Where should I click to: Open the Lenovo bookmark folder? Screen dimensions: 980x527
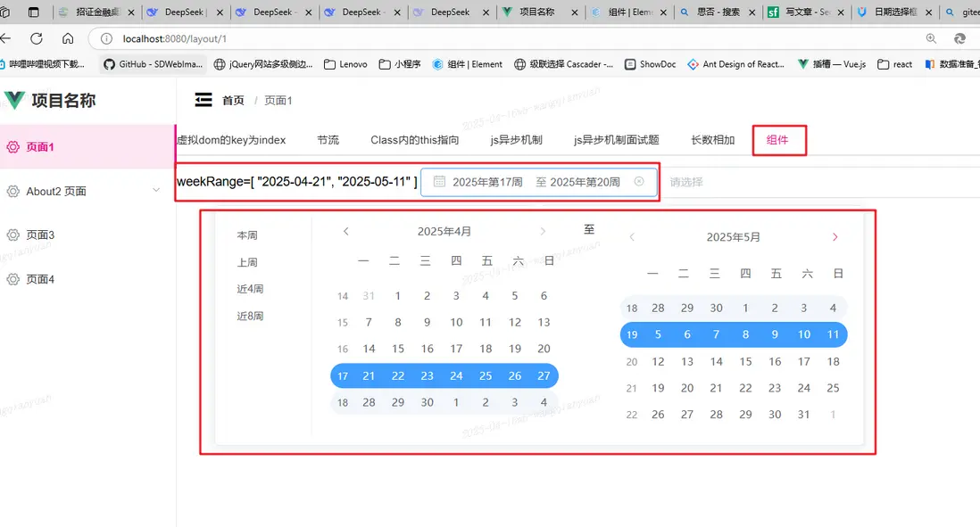click(x=345, y=64)
